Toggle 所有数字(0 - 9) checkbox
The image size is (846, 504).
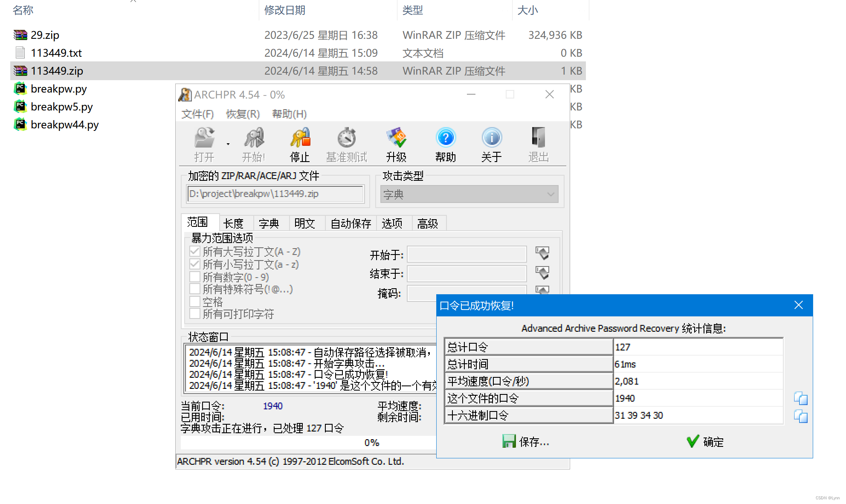click(195, 277)
